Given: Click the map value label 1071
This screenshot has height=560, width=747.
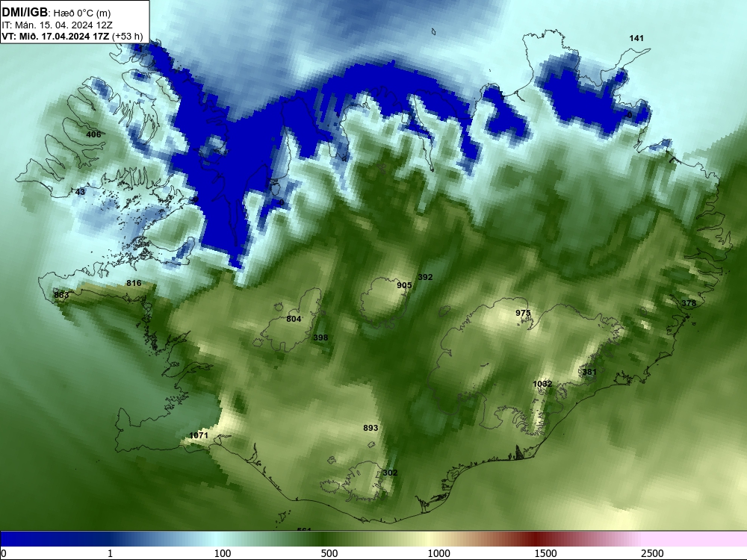Looking at the screenshot, I should 199,435.
